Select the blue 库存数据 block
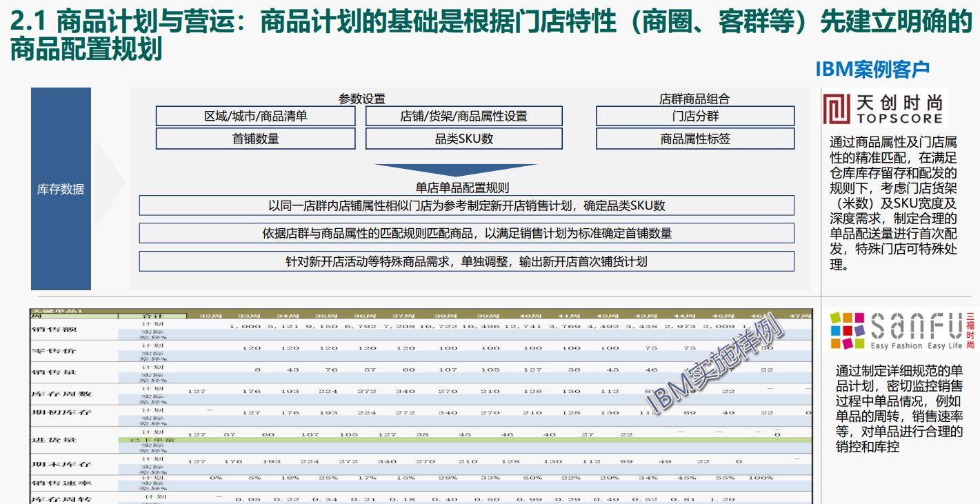This screenshot has height=504, width=980. click(61, 189)
